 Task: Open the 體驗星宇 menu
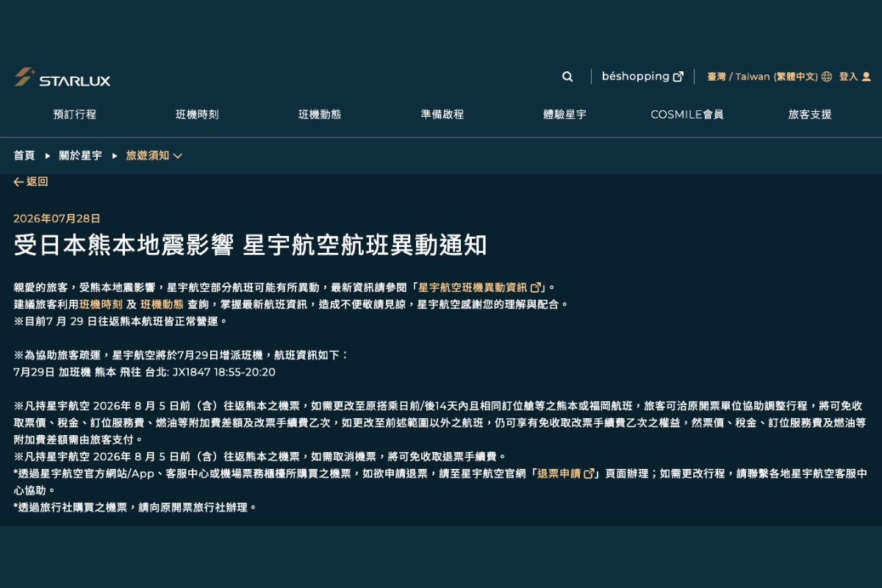coord(565,115)
